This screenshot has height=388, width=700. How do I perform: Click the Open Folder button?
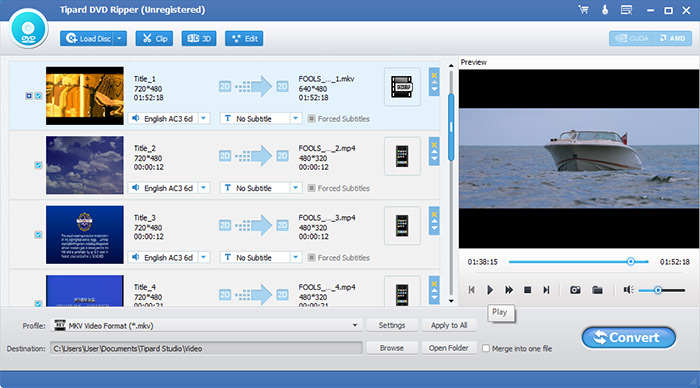pyautogui.click(x=449, y=348)
